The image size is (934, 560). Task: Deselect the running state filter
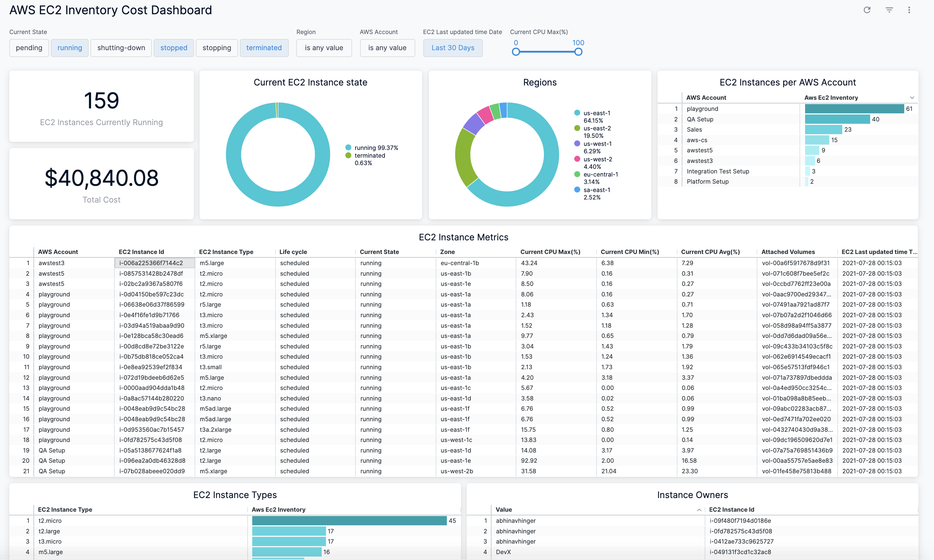pos(69,48)
